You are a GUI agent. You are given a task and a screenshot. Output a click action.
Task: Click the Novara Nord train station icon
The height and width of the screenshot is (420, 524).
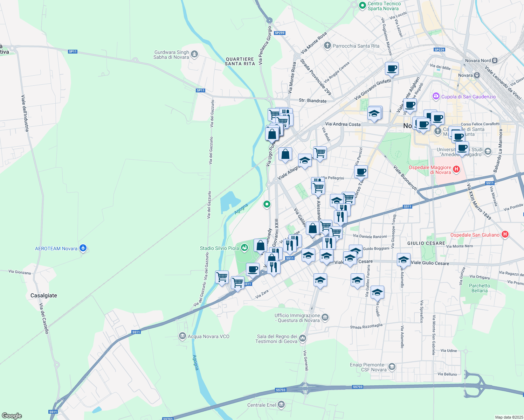(x=495, y=61)
